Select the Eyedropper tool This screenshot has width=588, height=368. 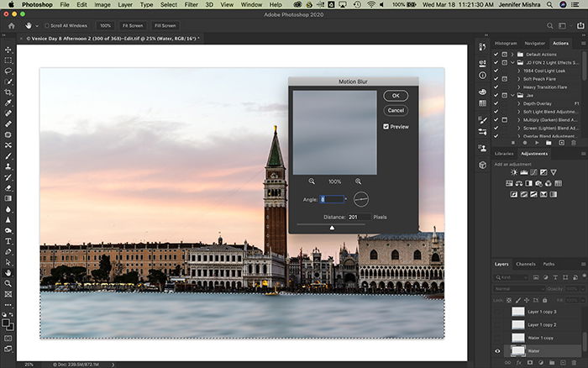[x=8, y=103]
